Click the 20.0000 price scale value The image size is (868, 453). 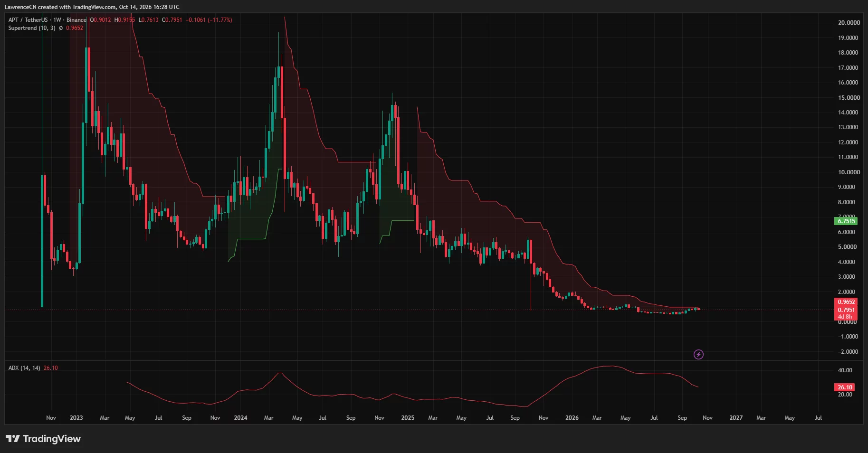(x=849, y=23)
